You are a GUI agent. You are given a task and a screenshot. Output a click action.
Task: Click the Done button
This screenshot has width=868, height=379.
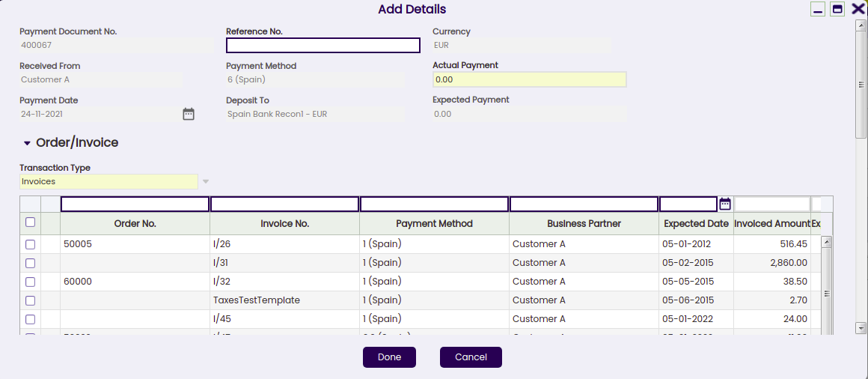click(x=389, y=357)
